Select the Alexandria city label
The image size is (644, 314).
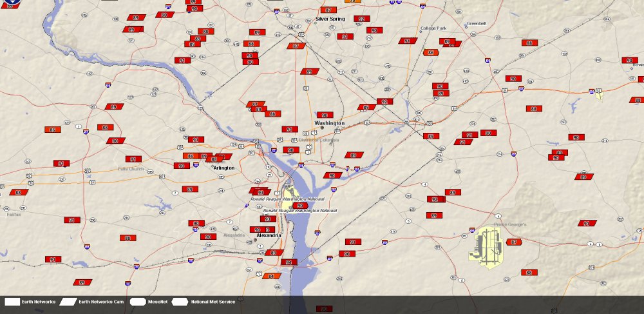tap(269, 235)
